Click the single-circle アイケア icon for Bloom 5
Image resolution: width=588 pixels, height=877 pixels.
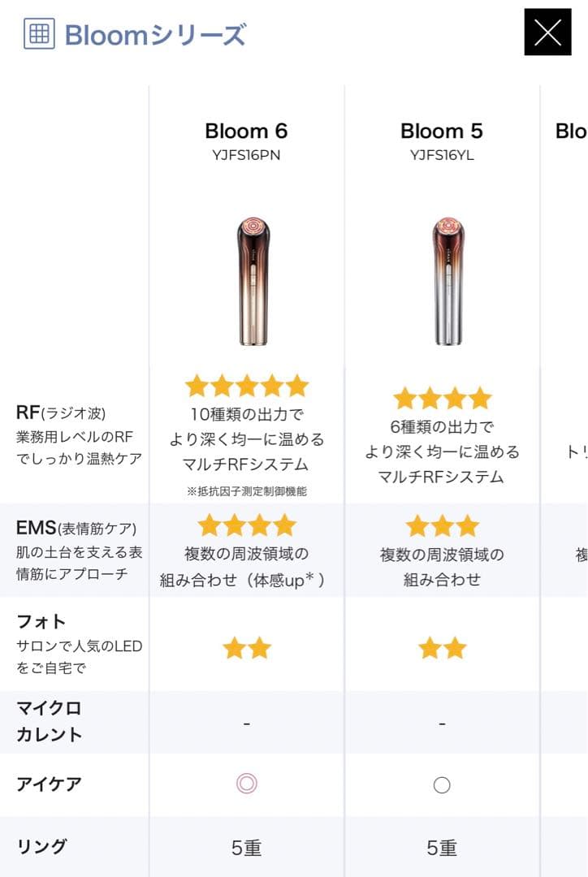tap(443, 785)
